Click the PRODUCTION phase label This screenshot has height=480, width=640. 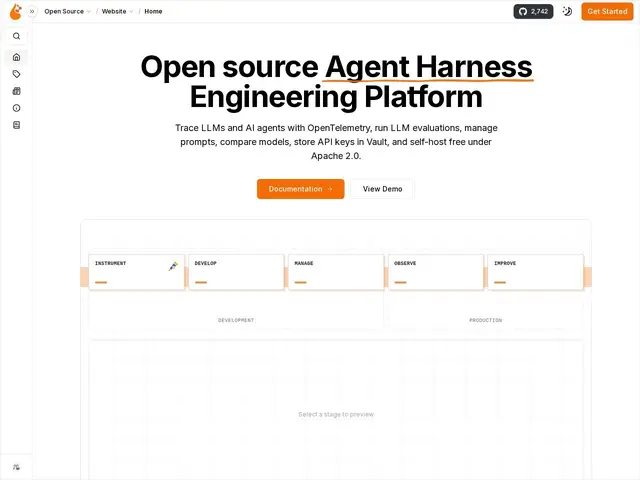485,320
